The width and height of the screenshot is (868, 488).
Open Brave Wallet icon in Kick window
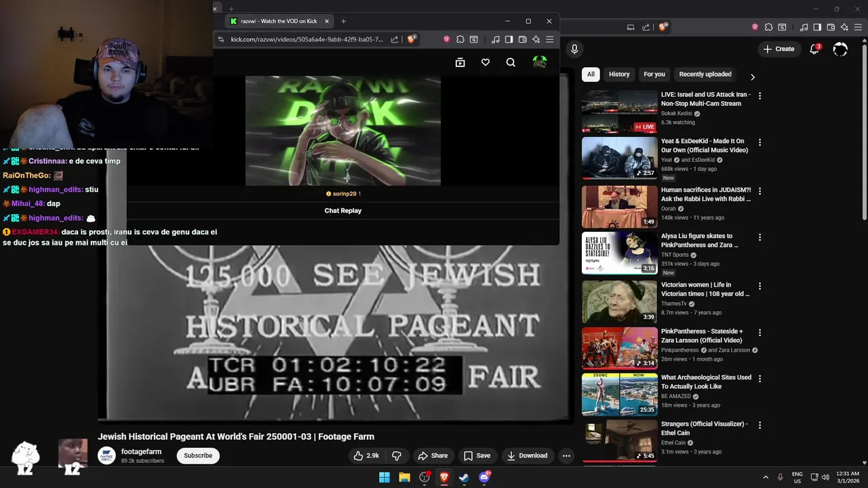[x=523, y=39]
